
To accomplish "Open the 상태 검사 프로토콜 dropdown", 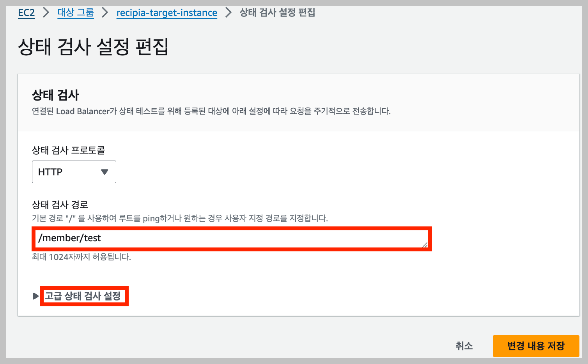I will coord(74,171).
